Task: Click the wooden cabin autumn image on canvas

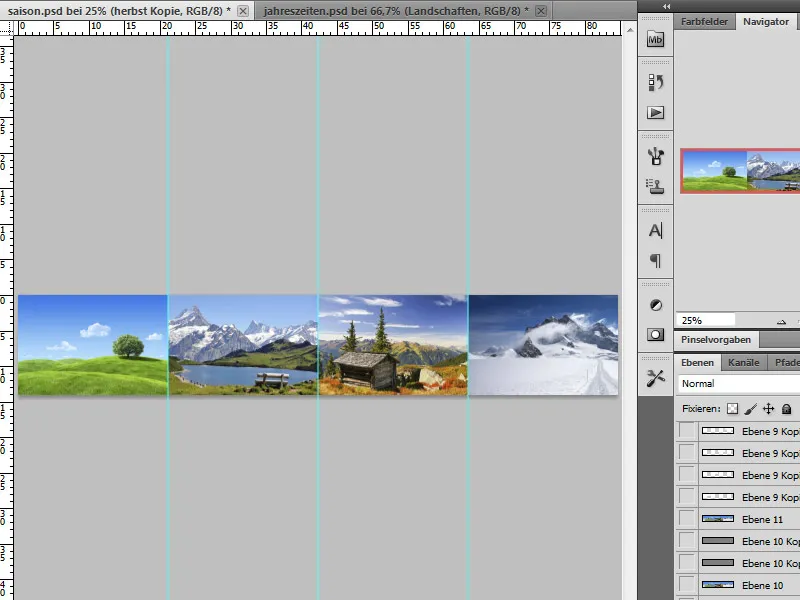Action: click(x=393, y=345)
